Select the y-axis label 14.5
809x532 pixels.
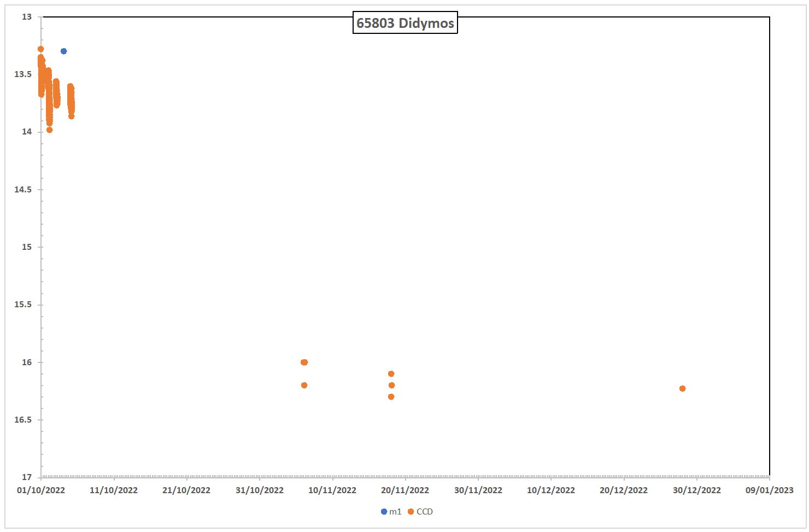(23, 190)
